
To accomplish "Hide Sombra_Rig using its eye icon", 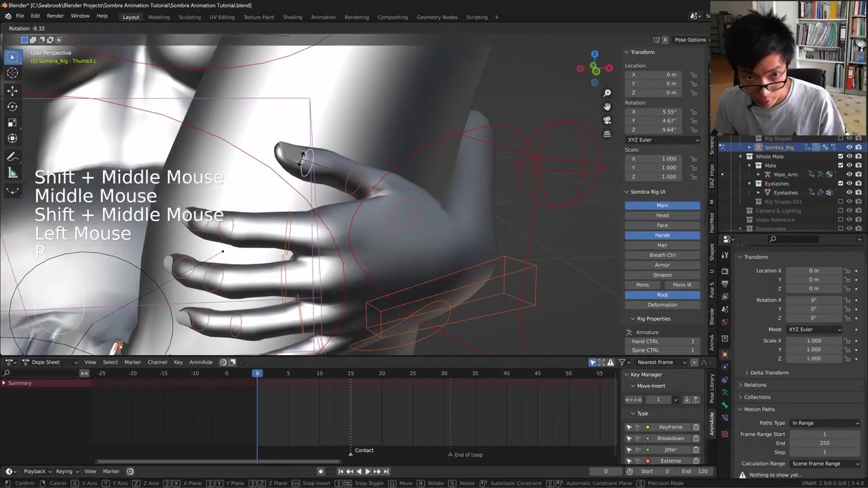I will pos(849,147).
